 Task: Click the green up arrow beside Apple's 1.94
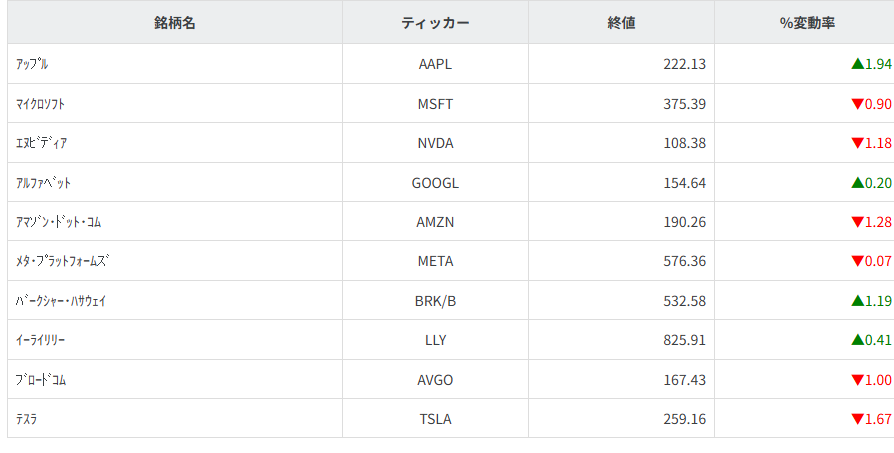tap(857, 64)
